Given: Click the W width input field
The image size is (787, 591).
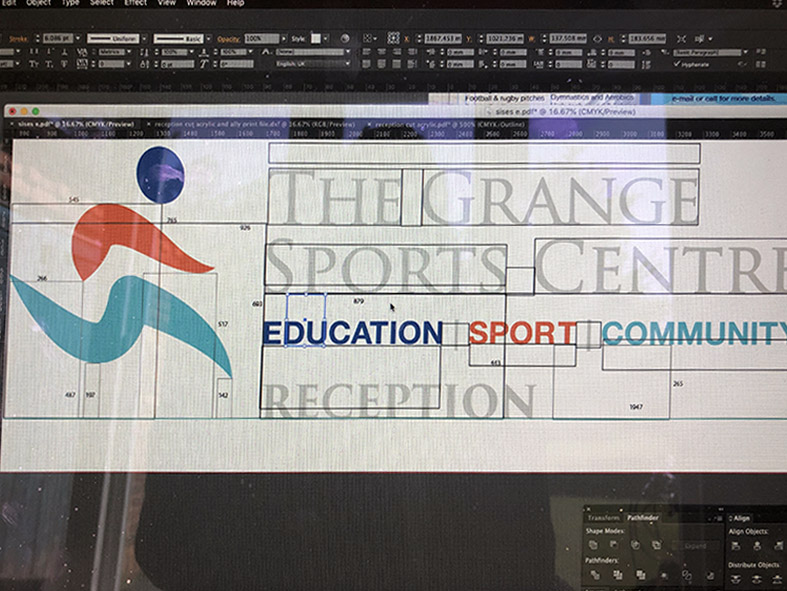Looking at the screenshot, I should pos(568,38).
